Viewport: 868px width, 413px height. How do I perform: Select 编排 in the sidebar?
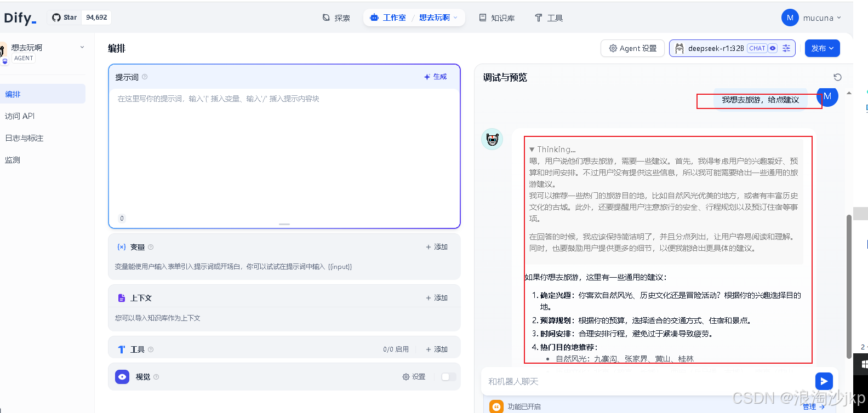pyautogui.click(x=43, y=94)
